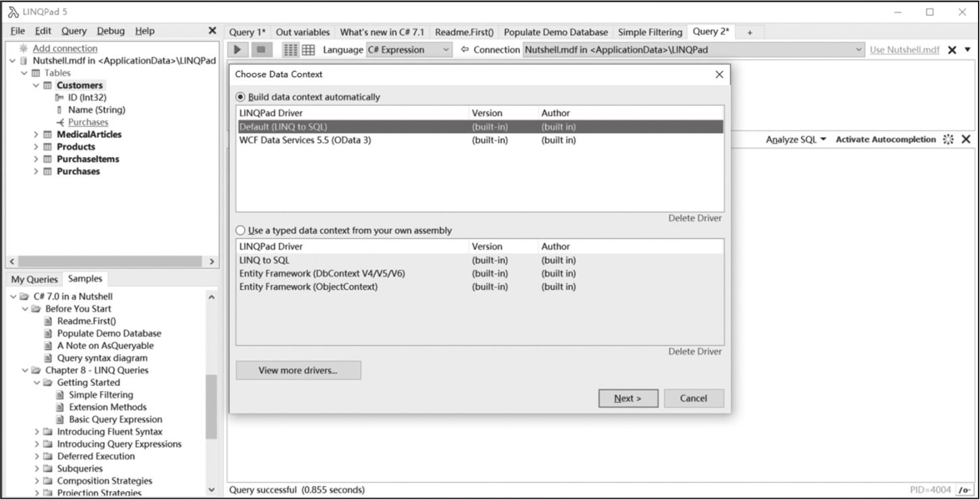Click the Nutshell.mdf database icon
This screenshot has height=500, width=980.
coord(24,61)
